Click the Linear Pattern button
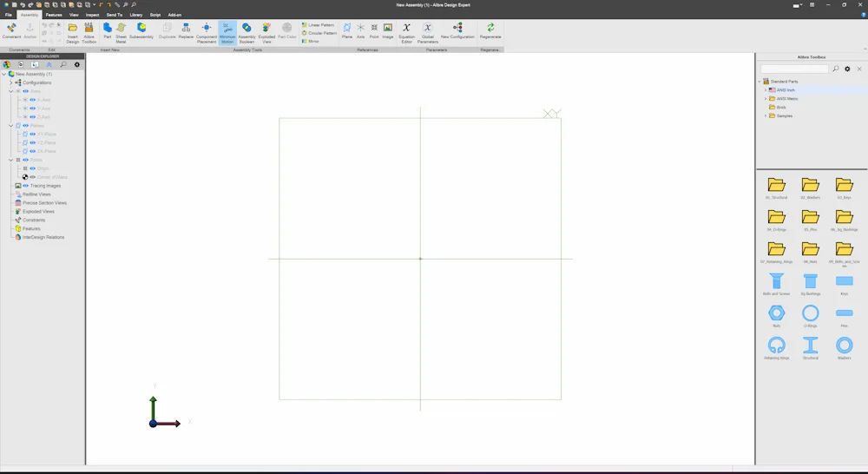The image size is (868, 474). (318, 25)
